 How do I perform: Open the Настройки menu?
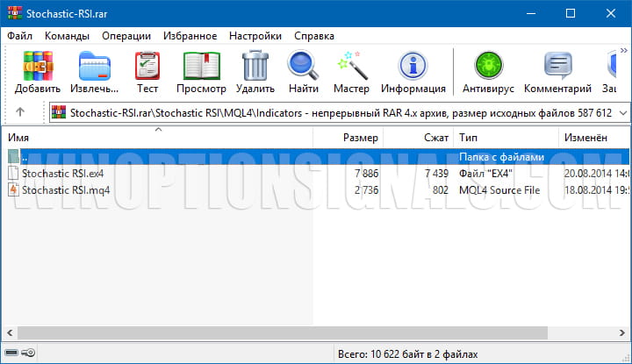pos(255,36)
